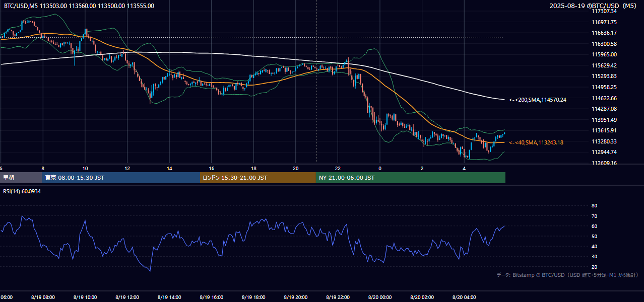Viewport: 644px width, 302px height.
Task: Click hour tick '14' on price chart axis
Action: pyautogui.click(x=169, y=168)
